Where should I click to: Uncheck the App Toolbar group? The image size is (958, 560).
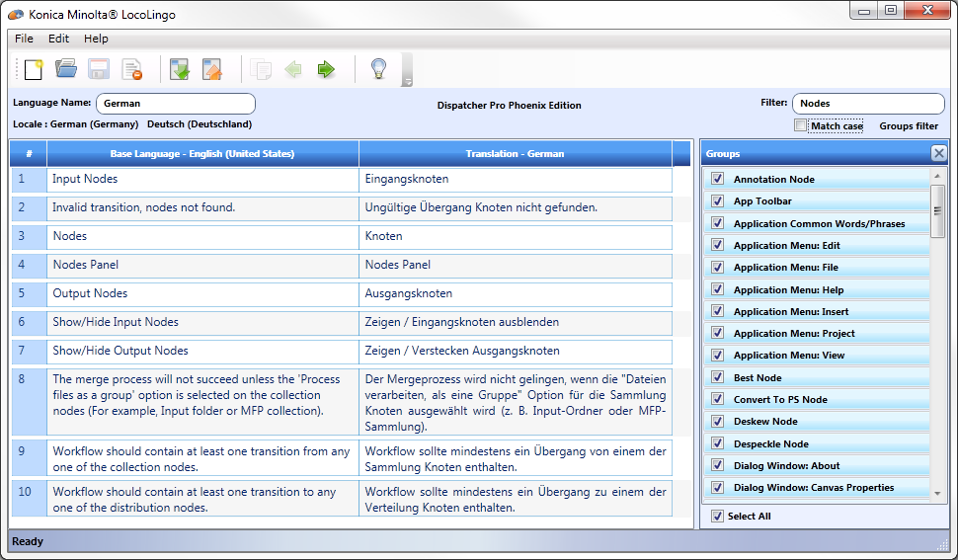[x=718, y=200]
